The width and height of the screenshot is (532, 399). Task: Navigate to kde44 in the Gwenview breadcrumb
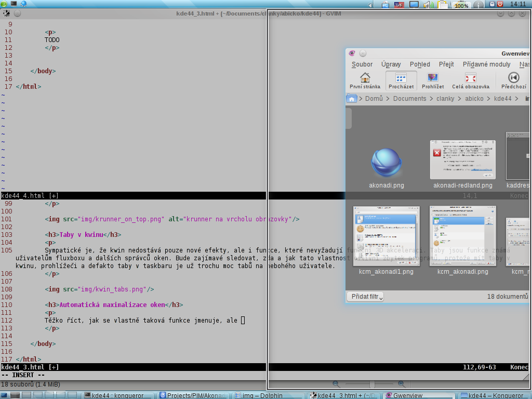[502, 98]
